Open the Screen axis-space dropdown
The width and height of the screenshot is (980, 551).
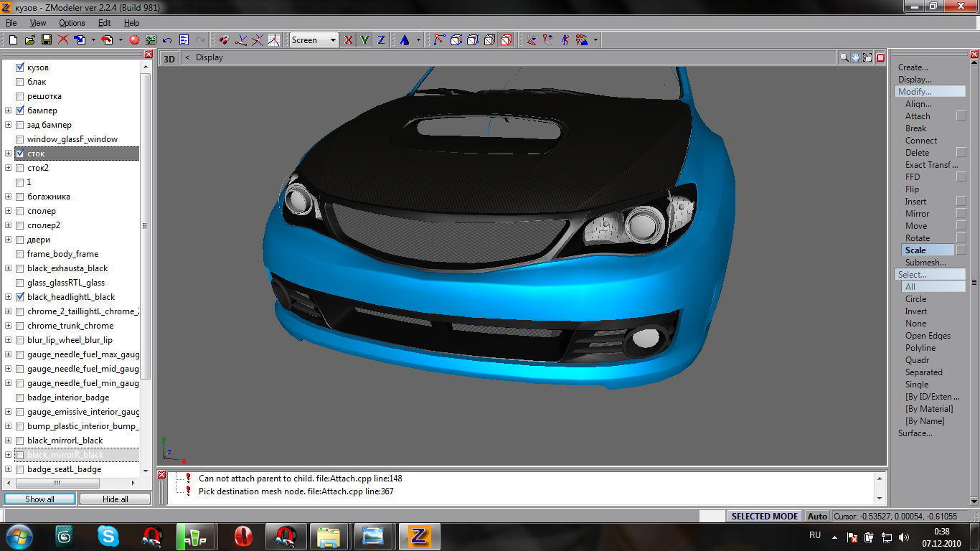[x=333, y=40]
